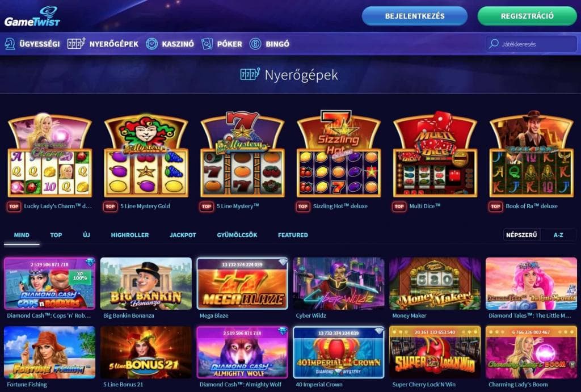The image size is (581, 392).
Task: Open the Új games tab
Action: click(86, 235)
